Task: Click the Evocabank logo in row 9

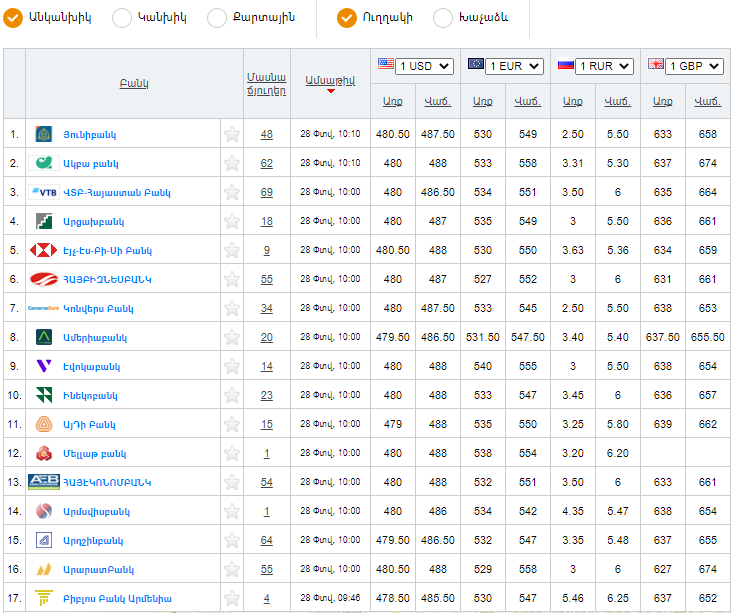Action: (44, 366)
